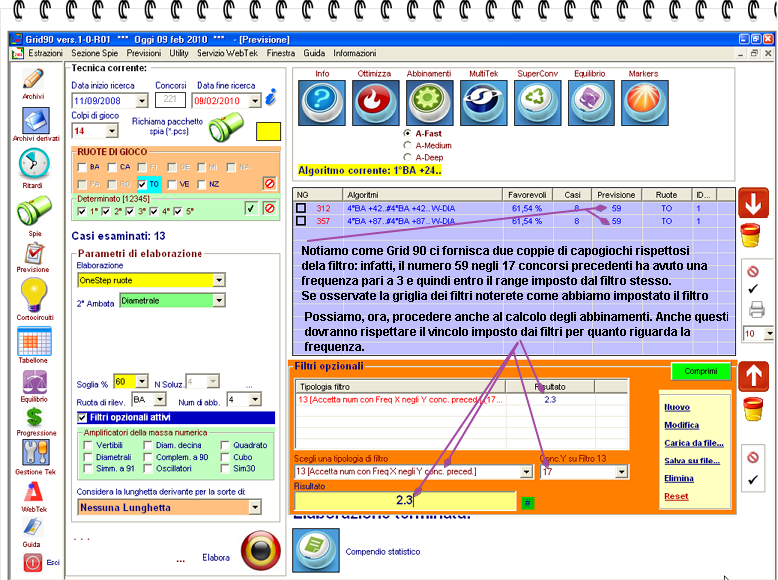Screen dimensions: 778x580
Task: Open the Ruota di rilev. dropdown
Action: 160,399
